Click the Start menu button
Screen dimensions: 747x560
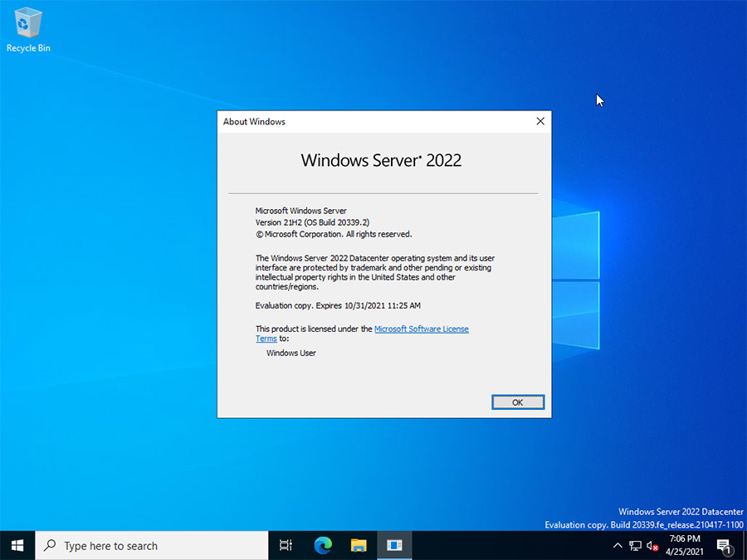(17, 545)
